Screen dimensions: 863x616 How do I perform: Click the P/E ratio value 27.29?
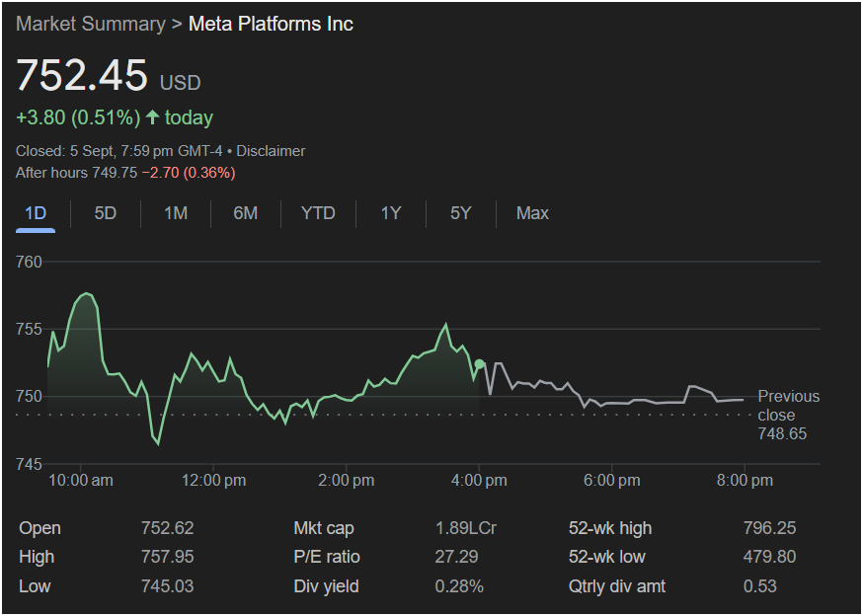click(457, 557)
